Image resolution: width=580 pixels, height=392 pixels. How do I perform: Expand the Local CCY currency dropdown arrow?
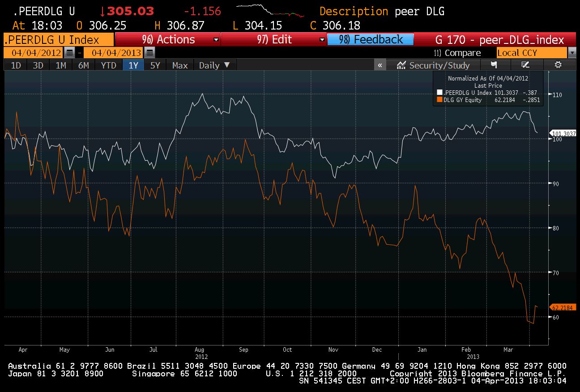[572, 53]
